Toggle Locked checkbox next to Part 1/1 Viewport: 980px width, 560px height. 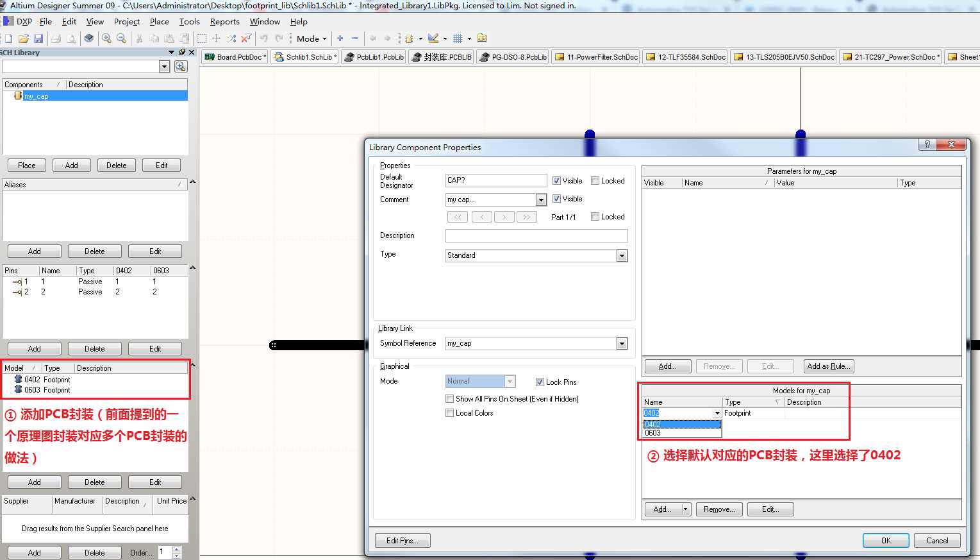point(595,217)
